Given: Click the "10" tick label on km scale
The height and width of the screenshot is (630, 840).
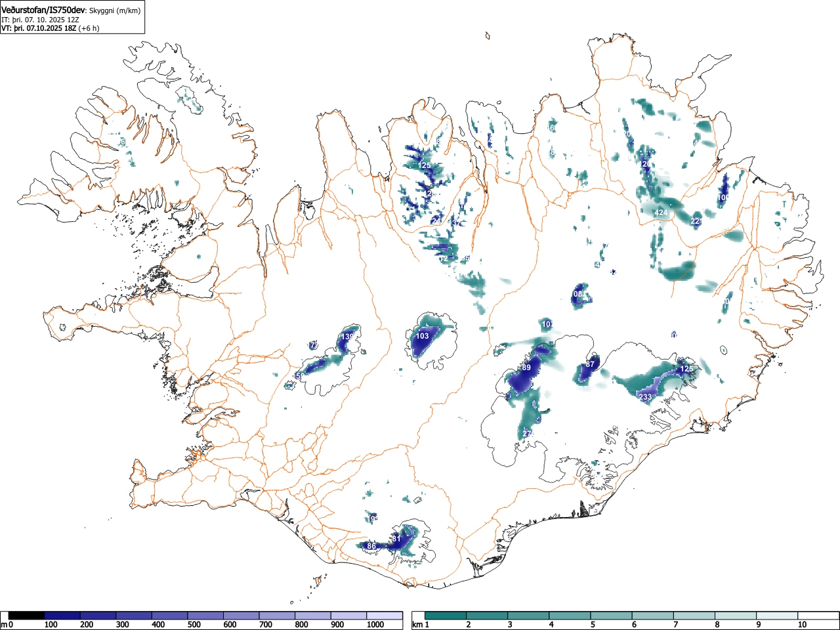Looking at the screenshot, I should coord(801,625).
